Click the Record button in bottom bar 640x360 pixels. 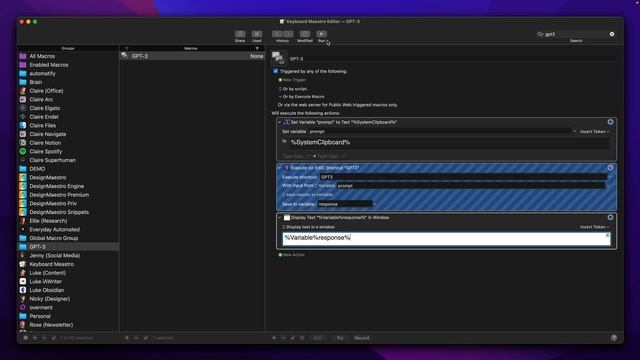[x=362, y=338]
